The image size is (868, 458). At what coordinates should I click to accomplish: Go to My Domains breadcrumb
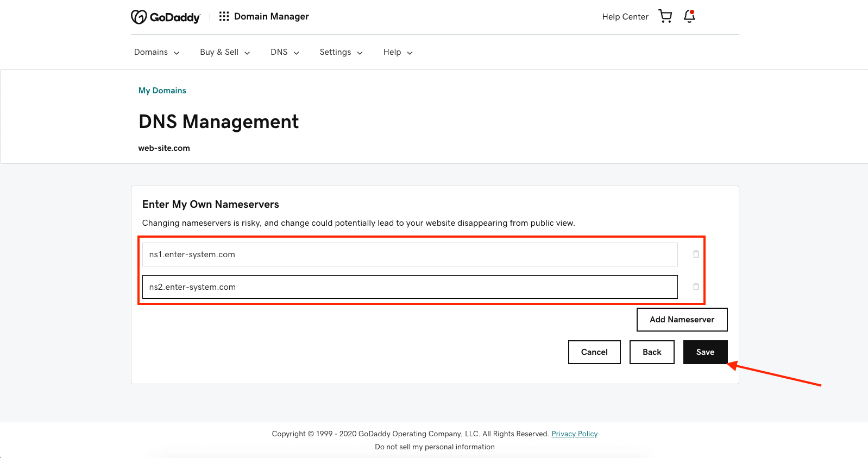point(162,91)
